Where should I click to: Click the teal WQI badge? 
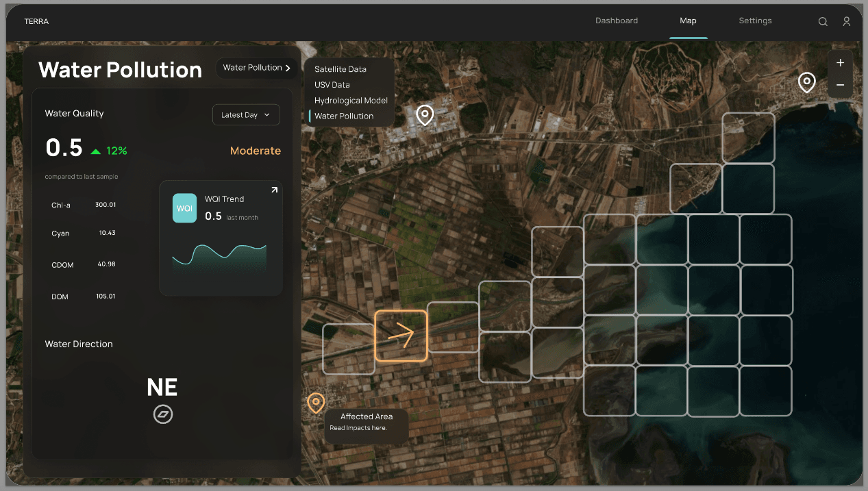184,208
